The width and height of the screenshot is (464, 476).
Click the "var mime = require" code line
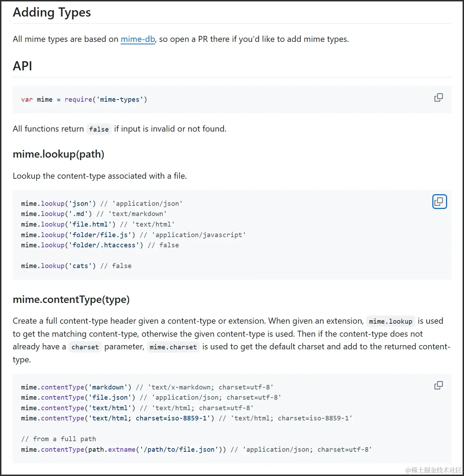(x=84, y=100)
